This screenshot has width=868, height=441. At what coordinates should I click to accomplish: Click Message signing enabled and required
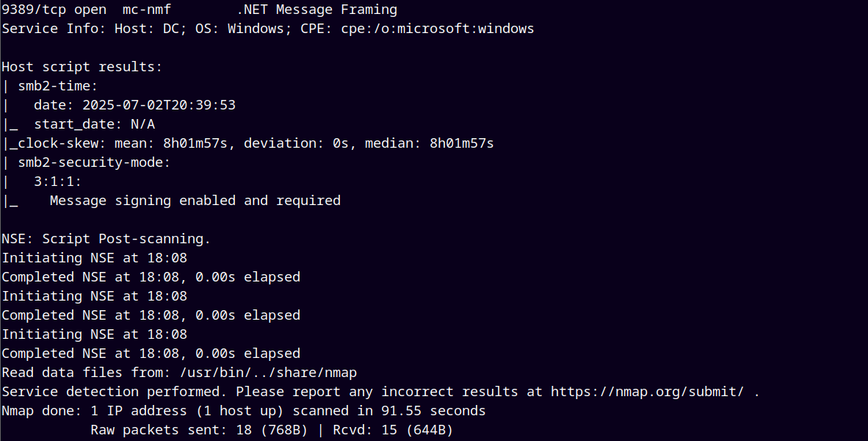coord(195,201)
